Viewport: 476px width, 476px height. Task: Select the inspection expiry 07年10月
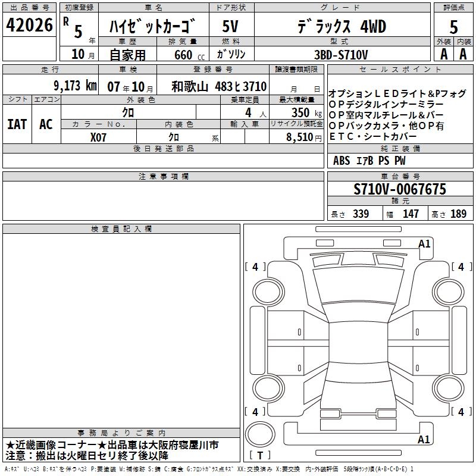130,87
